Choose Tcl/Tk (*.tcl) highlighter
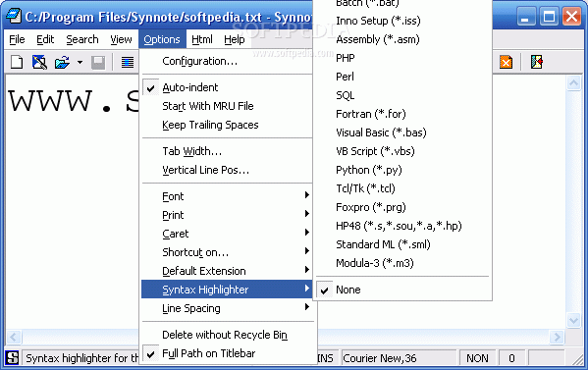 pyautogui.click(x=402, y=188)
